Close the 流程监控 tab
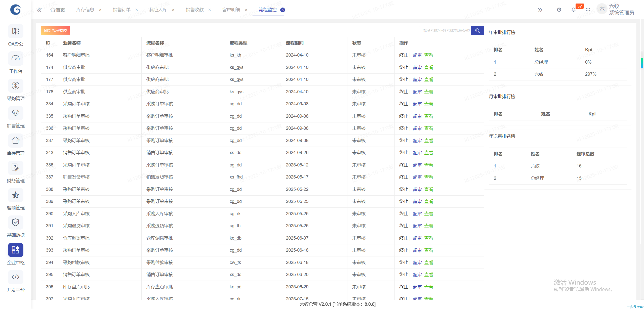The height and width of the screenshot is (309, 644). 283,10
